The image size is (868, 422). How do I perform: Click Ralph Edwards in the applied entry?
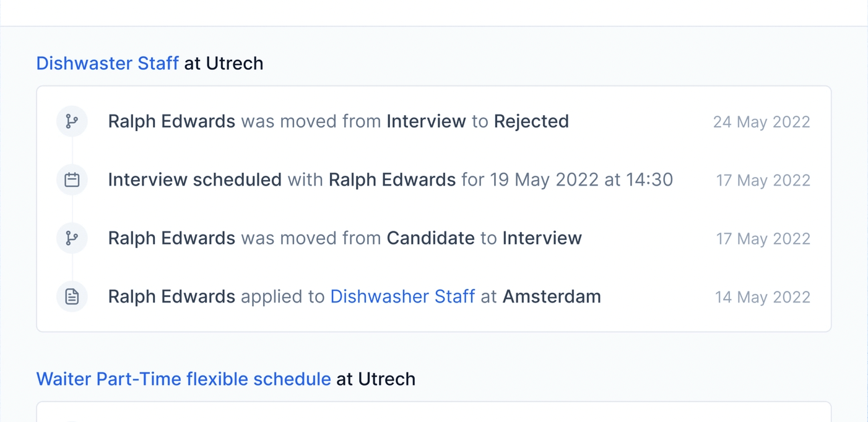(x=171, y=296)
